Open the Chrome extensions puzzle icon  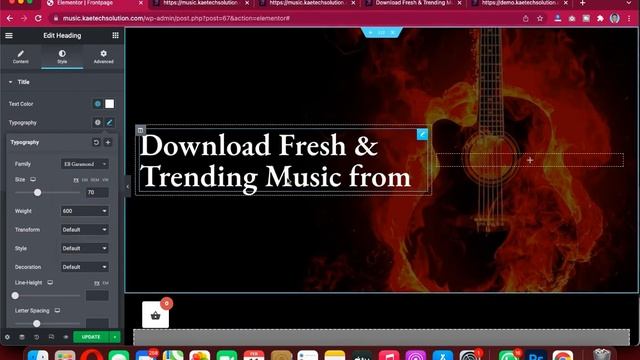click(x=600, y=18)
